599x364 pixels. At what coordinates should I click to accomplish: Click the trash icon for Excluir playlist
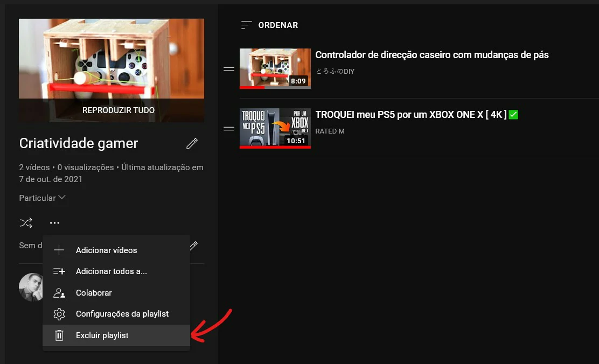click(x=59, y=335)
